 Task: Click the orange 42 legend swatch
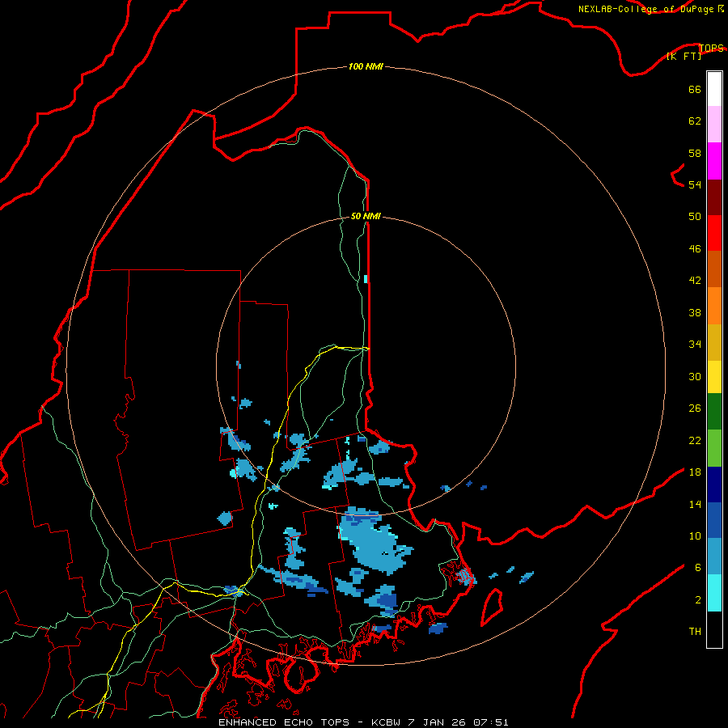coord(714,306)
